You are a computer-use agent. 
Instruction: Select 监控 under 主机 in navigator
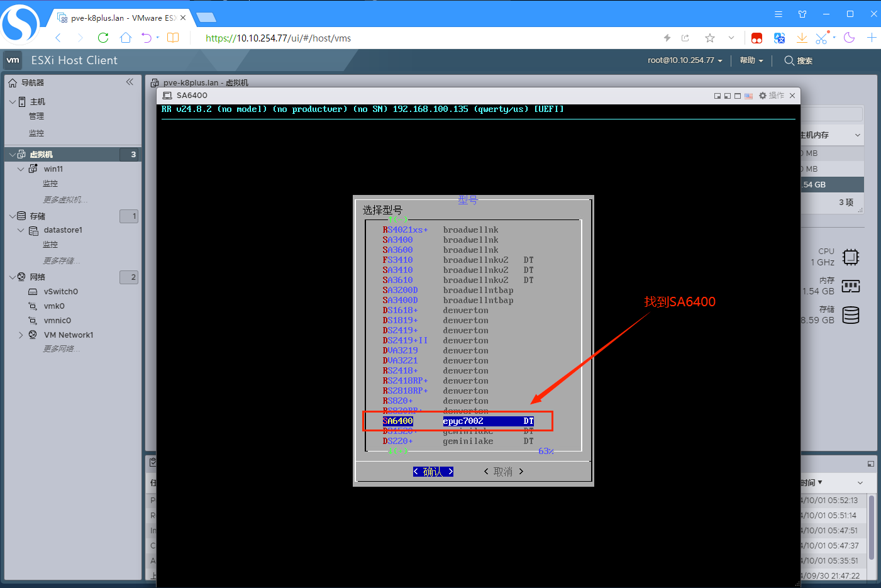pyautogui.click(x=36, y=133)
